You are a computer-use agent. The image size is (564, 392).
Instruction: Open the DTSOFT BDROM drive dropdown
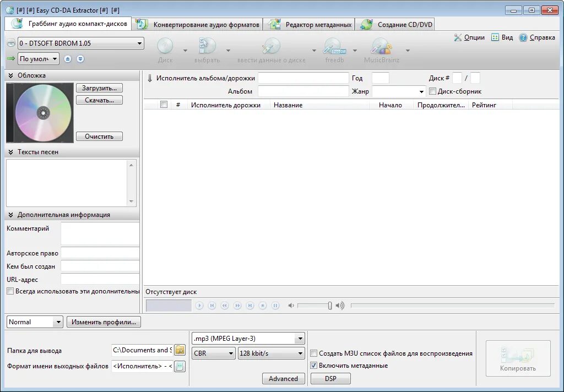coord(81,43)
